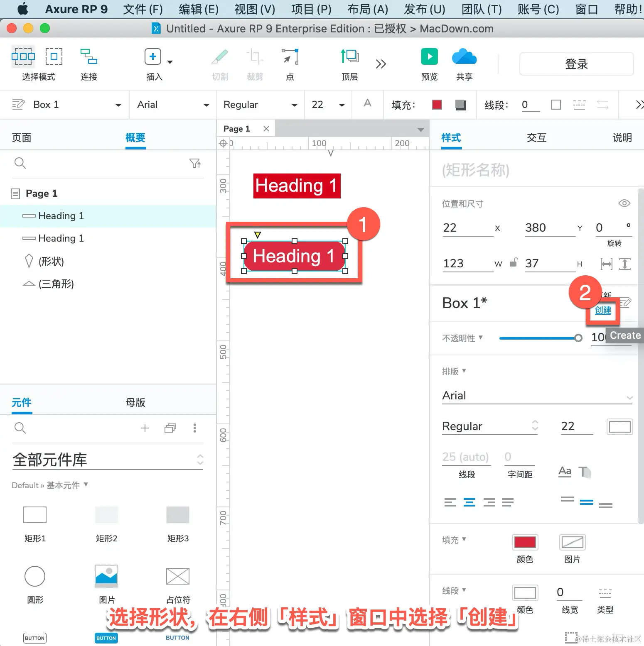
Task: Switch to the Pages tab
Action: 22,138
